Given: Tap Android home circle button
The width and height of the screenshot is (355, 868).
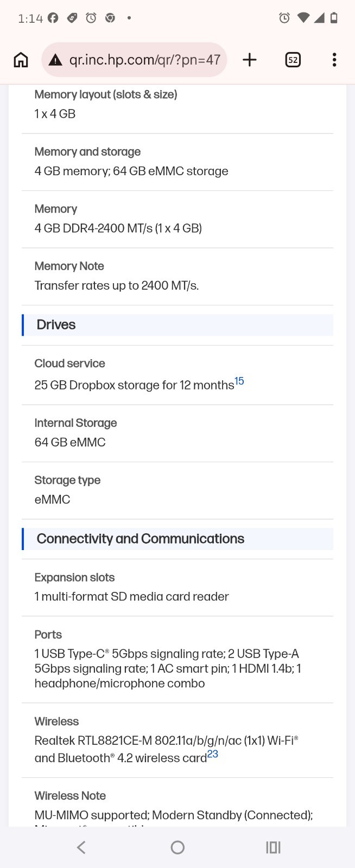Looking at the screenshot, I should click(177, 847).
